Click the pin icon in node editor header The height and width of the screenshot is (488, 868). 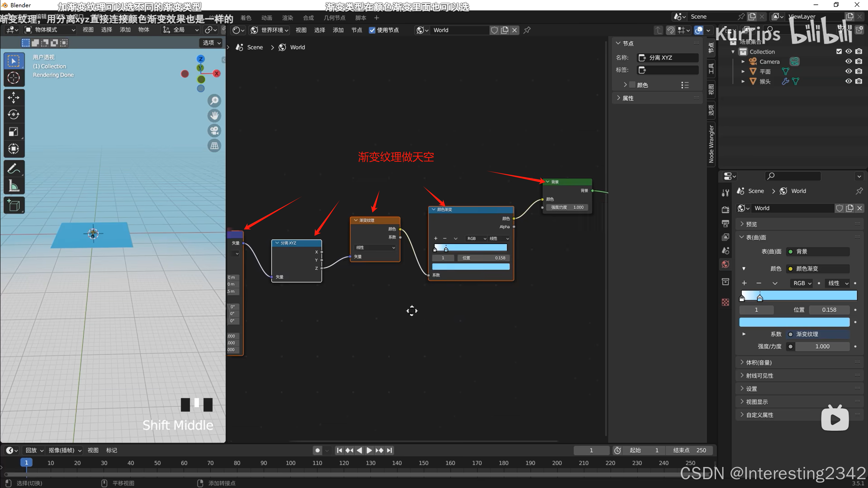click(527, 30)
